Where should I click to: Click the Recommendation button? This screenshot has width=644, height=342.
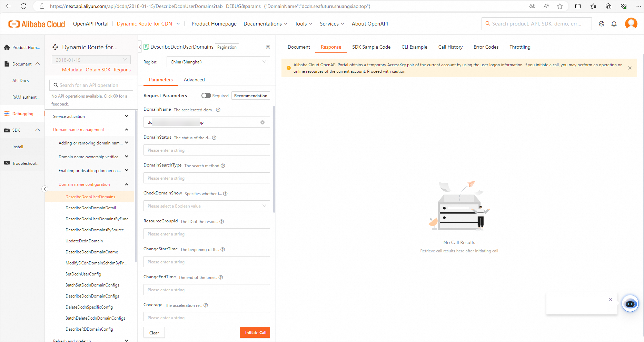coord(250,96)
